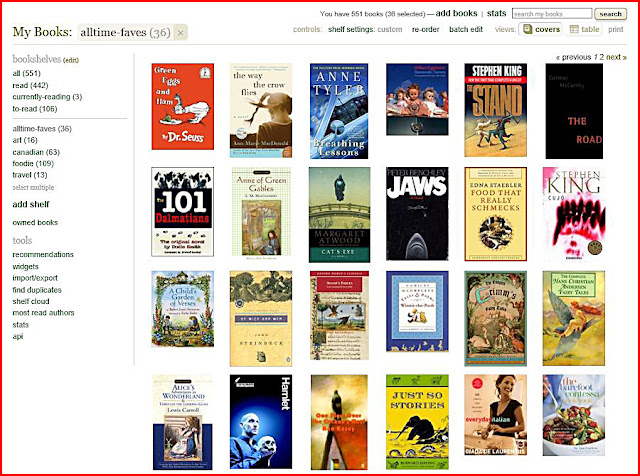Click the search my books field
Viewport: 640px width, 476px height.
pos(552,14)
